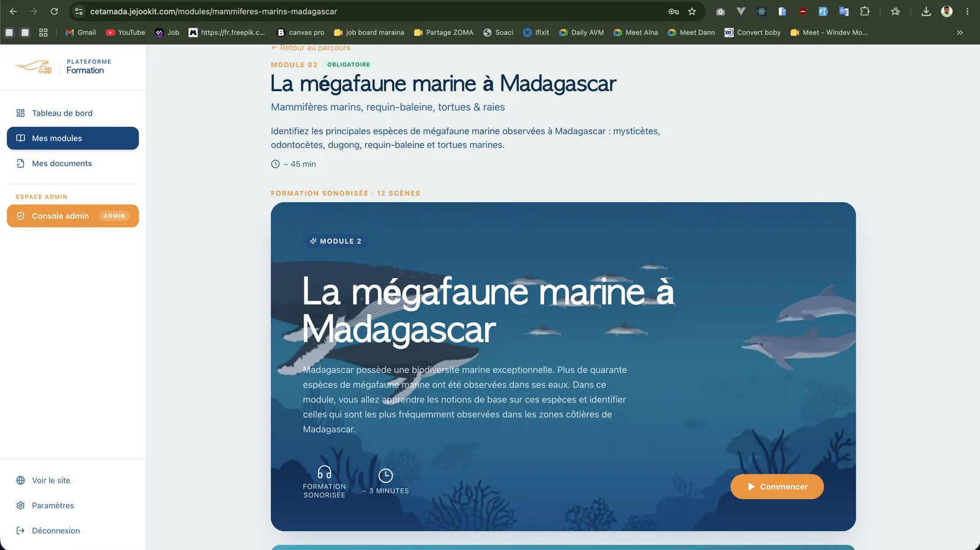980x550 pixels.
Task: Expand hidden bookmarks with double chevron
Action: tap(960, 32)
